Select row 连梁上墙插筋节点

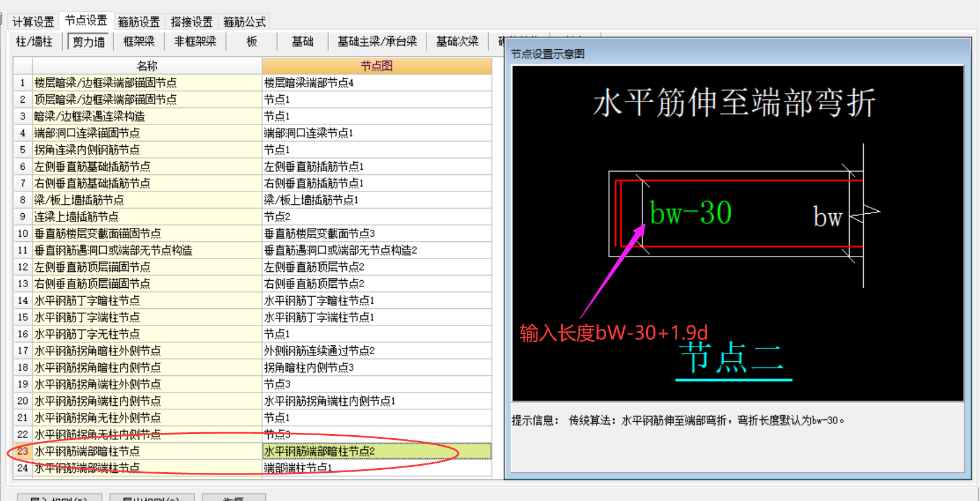pyautogui.click(x=147, y=217)
